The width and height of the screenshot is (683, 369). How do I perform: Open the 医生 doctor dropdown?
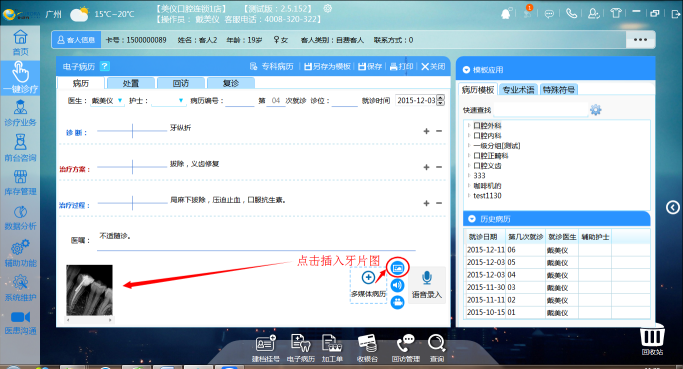coord(120,101)
